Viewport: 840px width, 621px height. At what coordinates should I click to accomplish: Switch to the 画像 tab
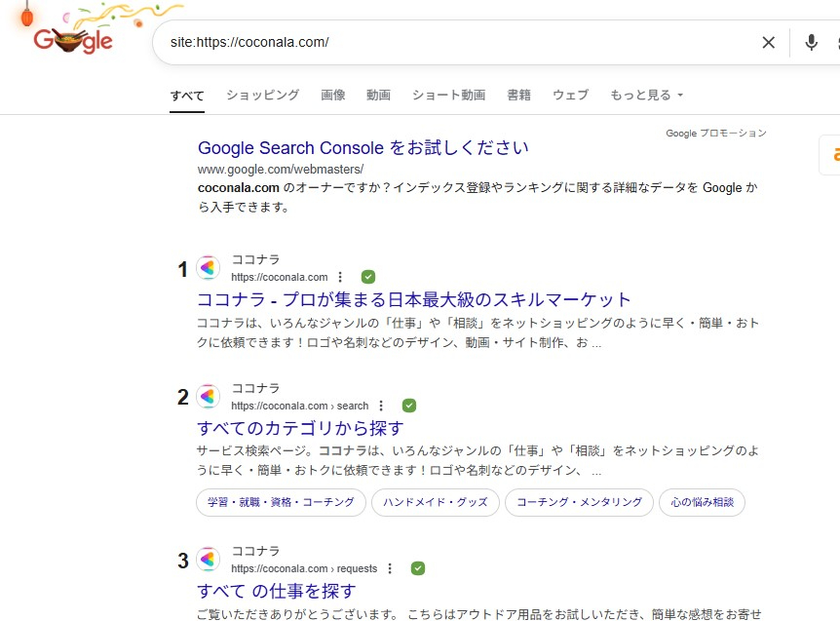pos(332,95)
